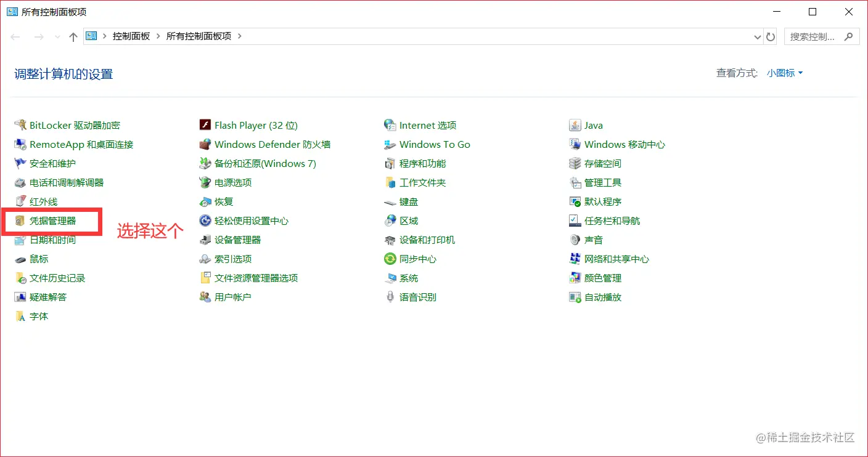
Task: Expand the address bar history dropdown
Action: (758, 36)
